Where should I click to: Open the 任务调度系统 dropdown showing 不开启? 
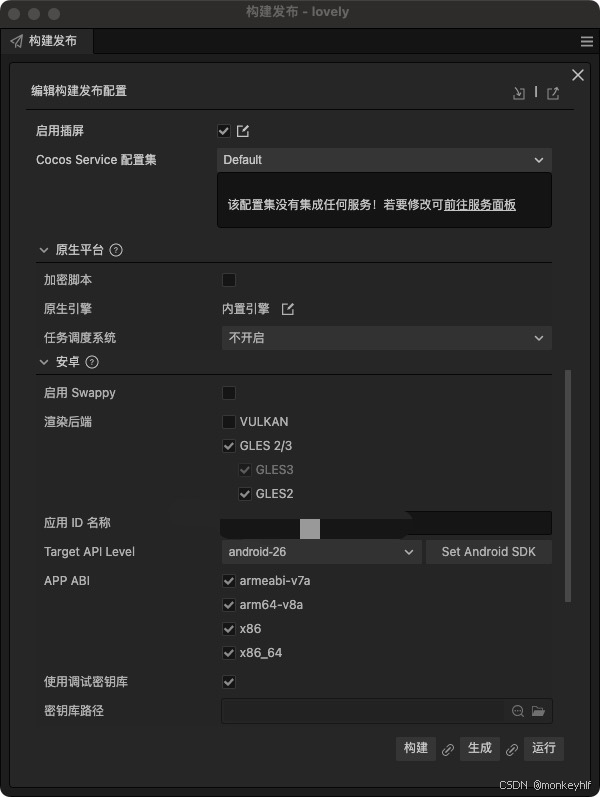(386, 338)
